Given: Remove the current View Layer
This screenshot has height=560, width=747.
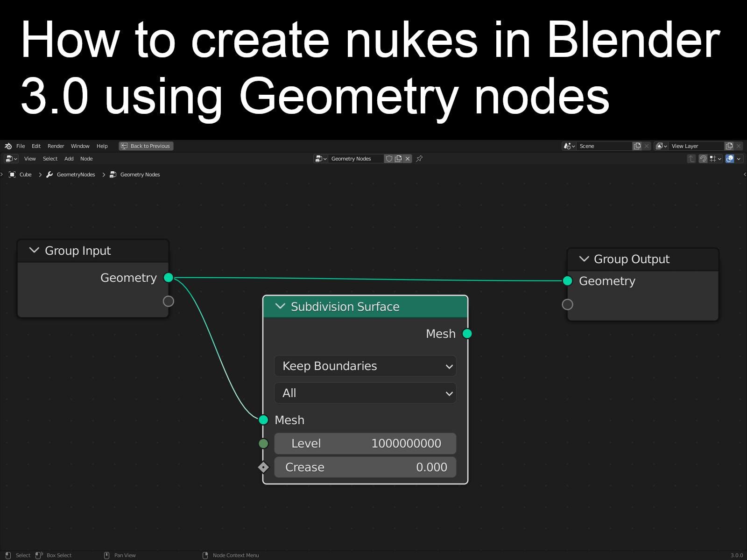Looking at the screenshot, I should coord(739,146).
